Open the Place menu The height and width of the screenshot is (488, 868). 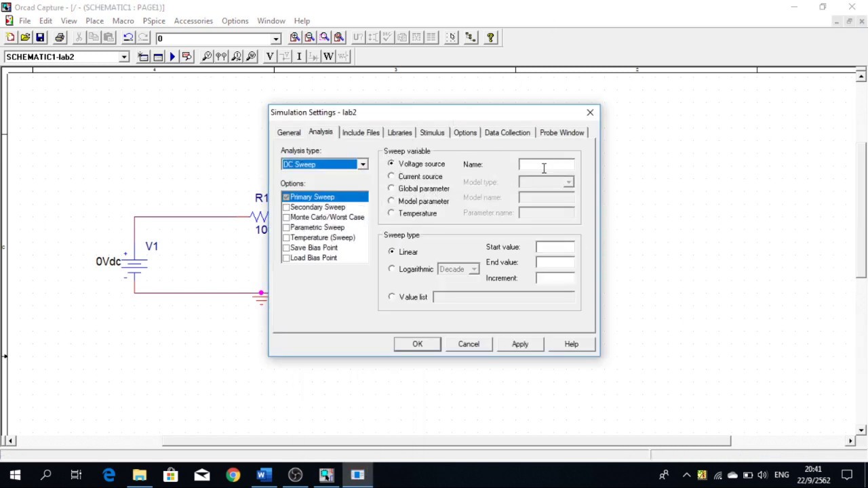(94, 21)
